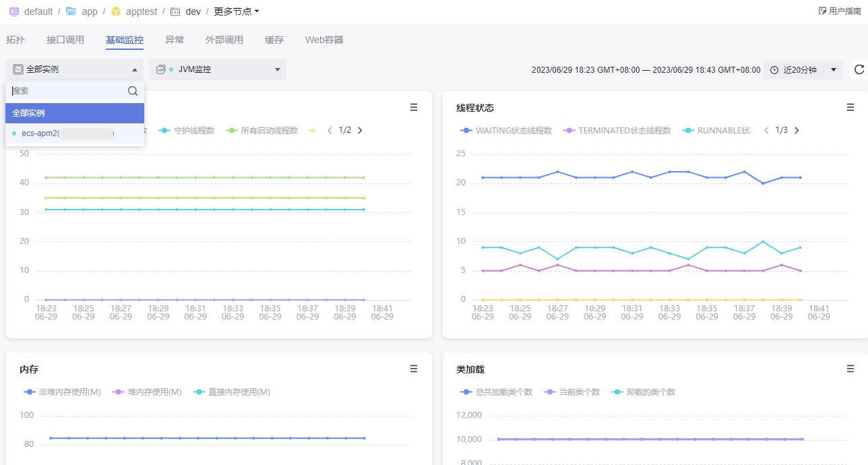Viewport: 868px width, 465px height.
Task: Click the 内存 chart title
Action: tap(29, 369)
